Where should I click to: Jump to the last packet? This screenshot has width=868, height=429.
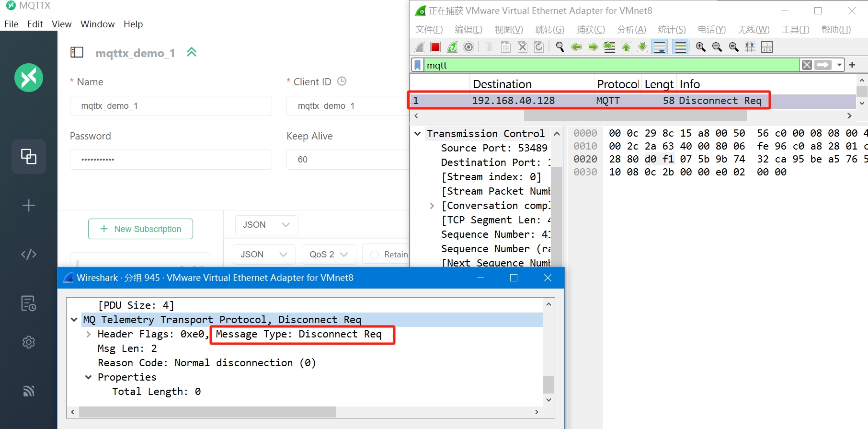[x=642, y=47]
